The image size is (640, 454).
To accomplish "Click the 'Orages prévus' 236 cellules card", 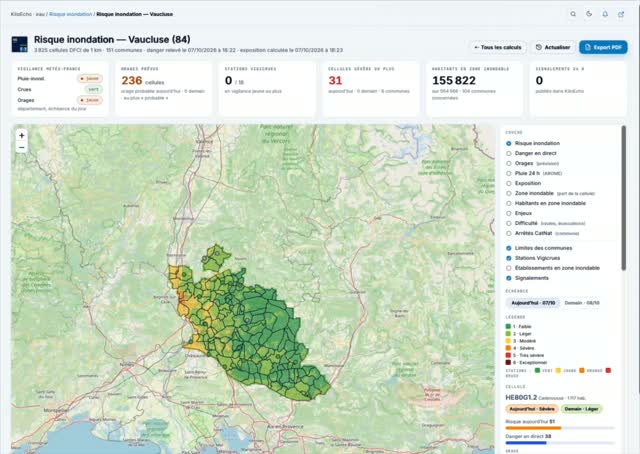I will 163,88.
